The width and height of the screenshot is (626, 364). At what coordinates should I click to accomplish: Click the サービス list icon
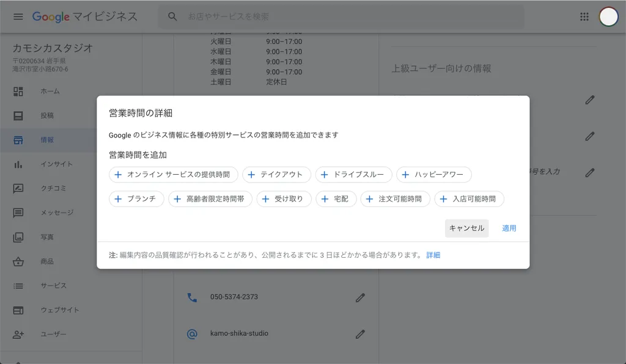click(18, 286)
